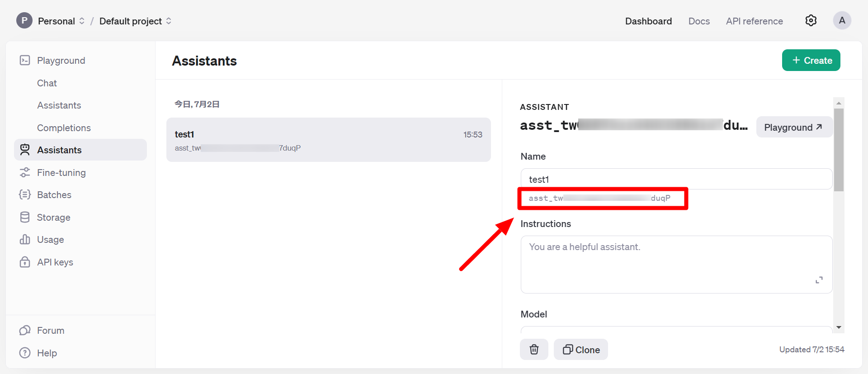This screenshot has height=374, width=868.
Task: Click the Fine-tuning sliders icon
Action: (x=25, y=172)
